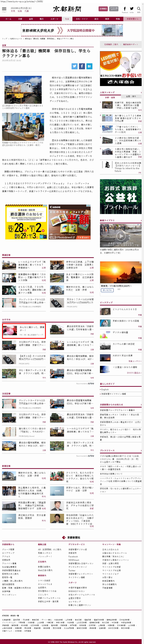144x644 pixels.
Task: Play the water pipe burst video
Action: (121, 235)
